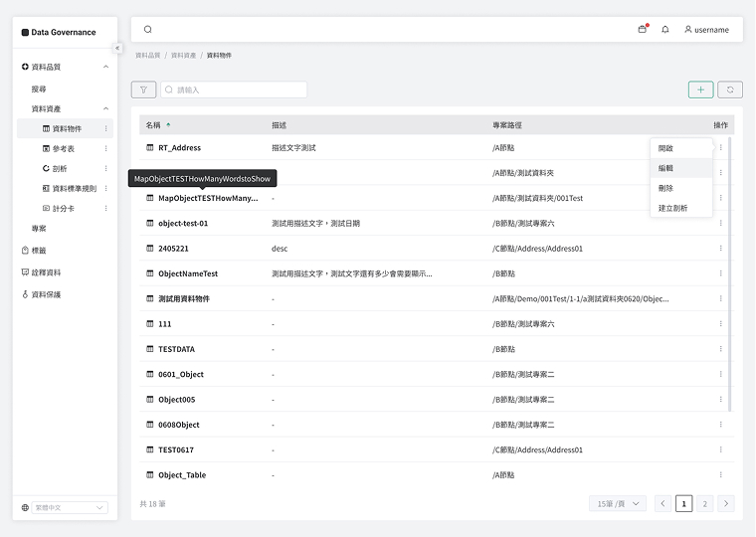756x537 pixels.
Task: Collapse the sidebar with the arrow handle
Action: 117,48
